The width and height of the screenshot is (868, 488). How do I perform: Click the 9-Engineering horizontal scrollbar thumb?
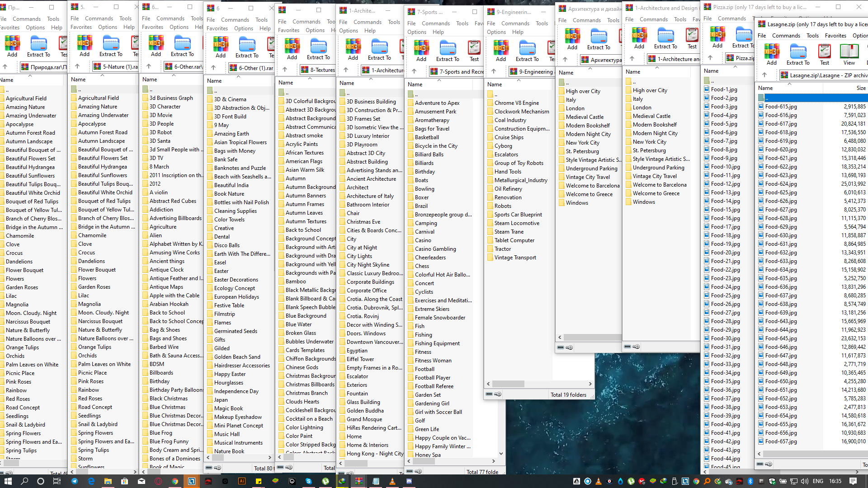pyautogui.click(x=509, y=384)
